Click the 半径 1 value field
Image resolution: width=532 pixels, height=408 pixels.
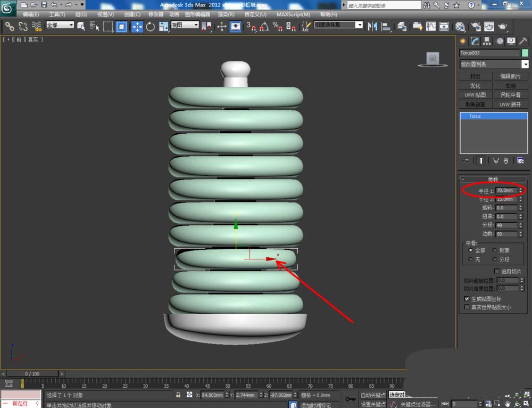pyautogui.click(x=505, y=190)
